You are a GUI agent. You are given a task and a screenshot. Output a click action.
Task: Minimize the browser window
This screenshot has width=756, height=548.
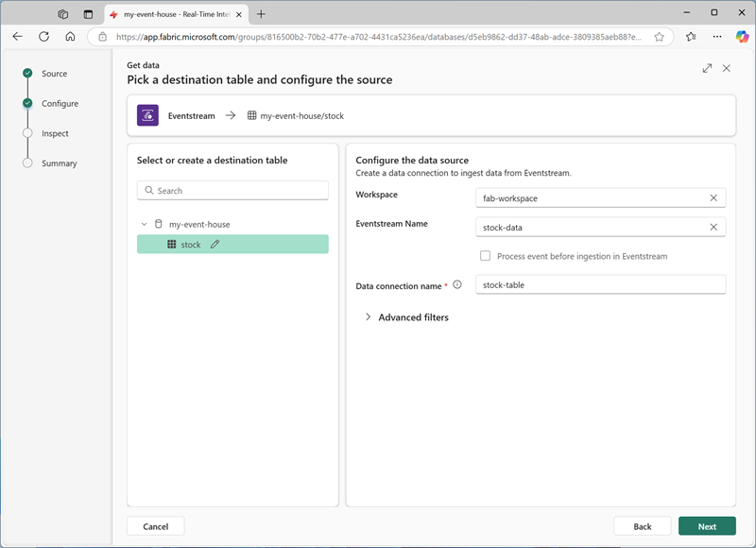coord(687,12)
